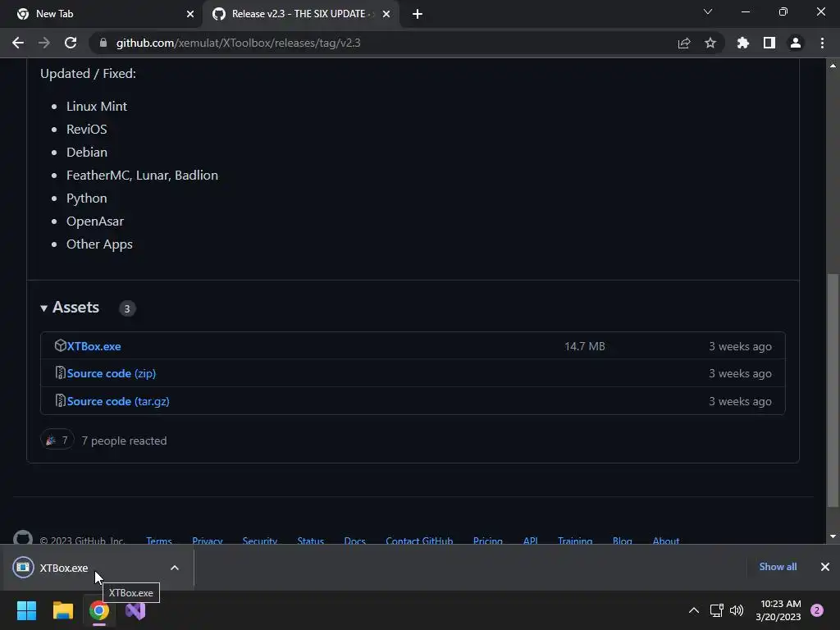Screen dimensions: 840x630
Task: Click the GitHub footer logo
Action: (22, 537)
